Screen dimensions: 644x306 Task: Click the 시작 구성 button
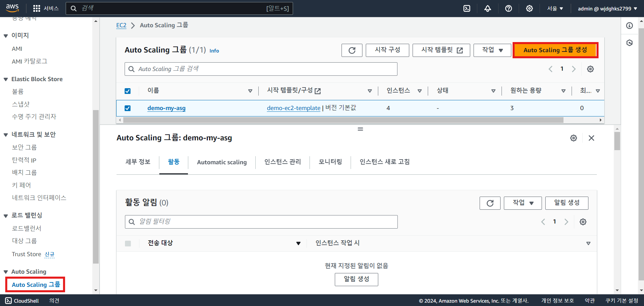tap(387, 50)
